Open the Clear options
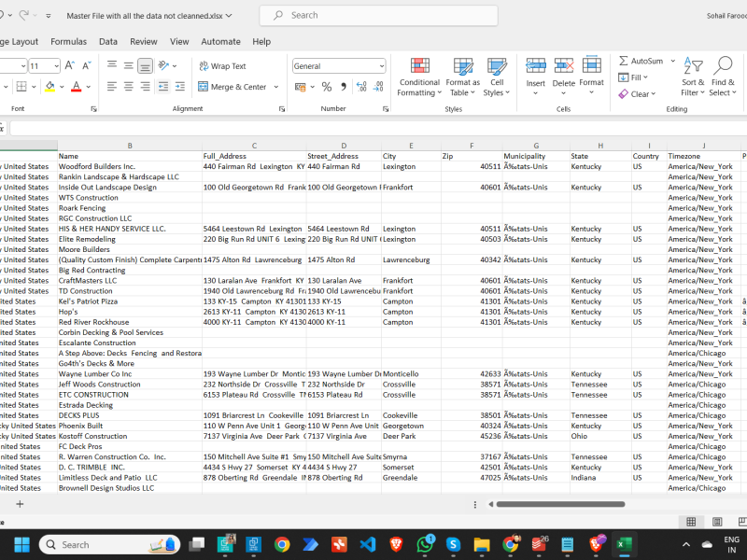Image resolution: width=747 pixels, height=560 pixels. (638, 94)
